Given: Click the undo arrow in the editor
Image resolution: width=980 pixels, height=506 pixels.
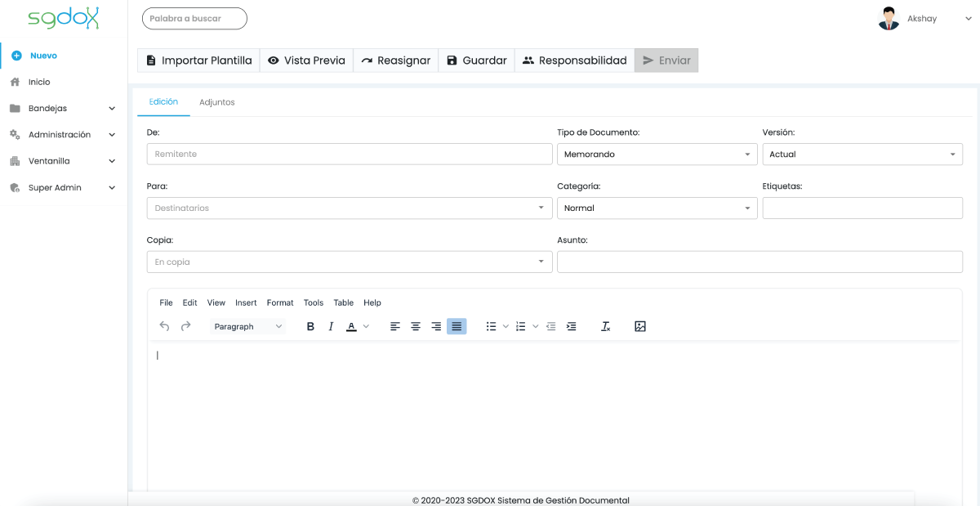Looking at the screenshot, I should 164,326.
